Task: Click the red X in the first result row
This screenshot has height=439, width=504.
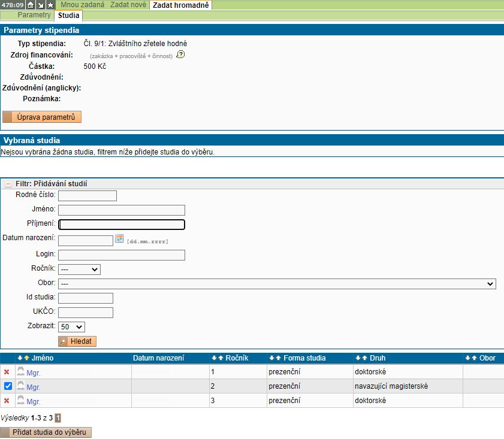Action: (x=7, y=372)
